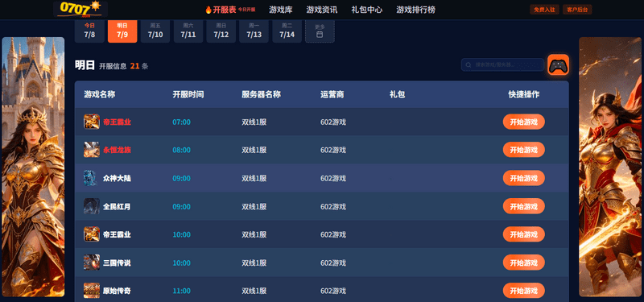Open the 三国传说 game name link
The width and height of the screenshot is (644, 302).
click(x=117, y=263)
